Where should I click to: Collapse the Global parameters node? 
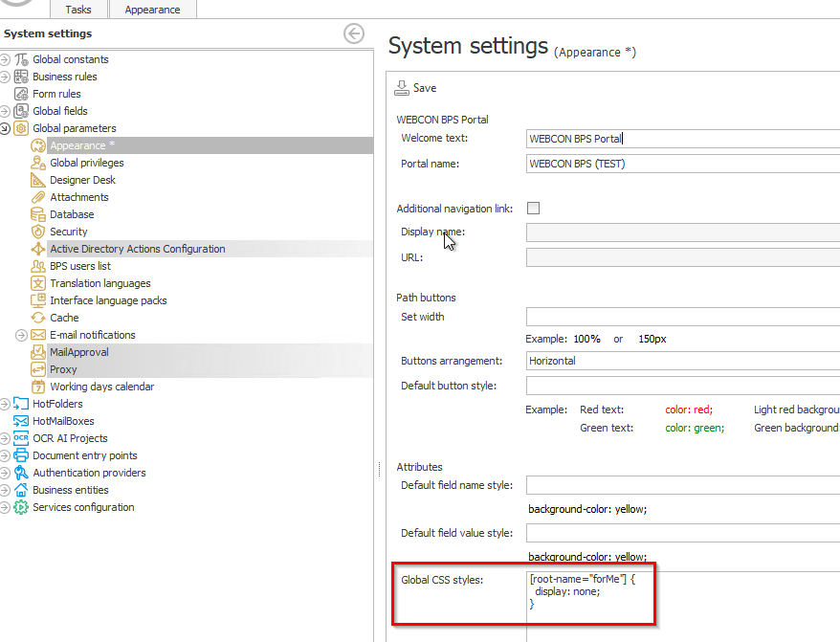pyautogui.click(x=5, y=128)
